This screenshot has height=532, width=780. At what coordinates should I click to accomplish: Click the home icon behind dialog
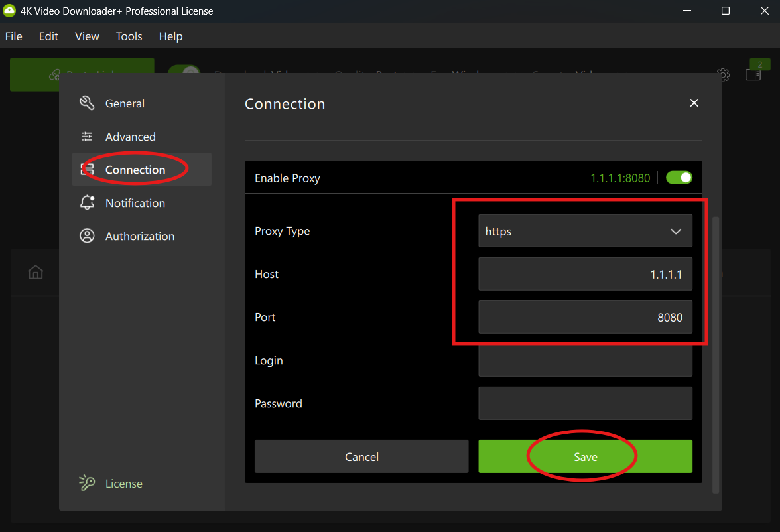36,272
